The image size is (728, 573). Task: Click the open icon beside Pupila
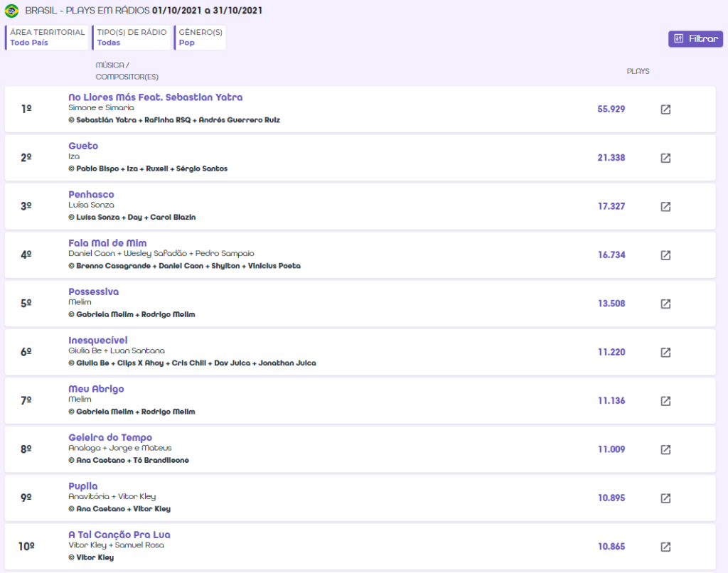tap(665, 498)
